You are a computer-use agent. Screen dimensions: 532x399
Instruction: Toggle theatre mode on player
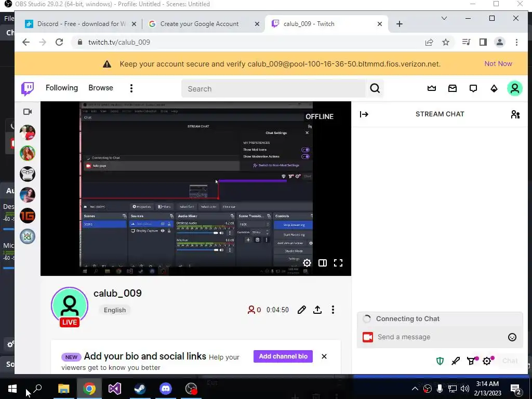[322, 263]
